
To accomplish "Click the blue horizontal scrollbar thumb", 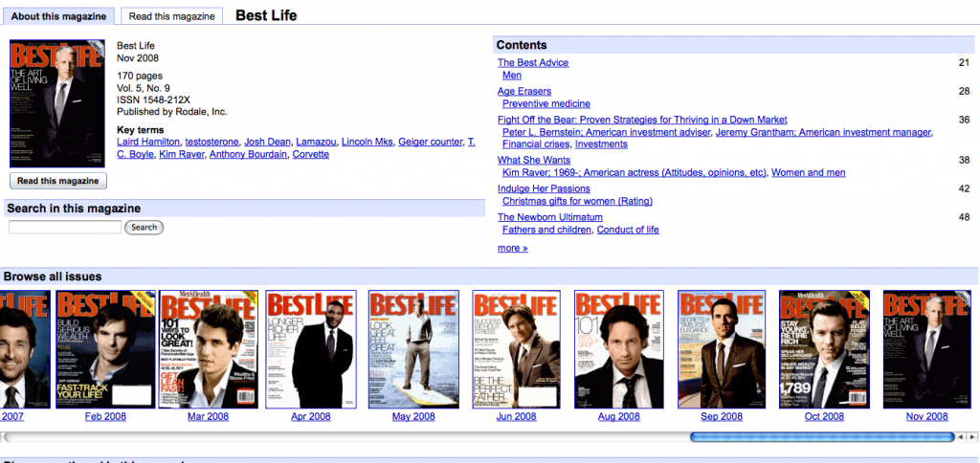I will coord(822,437).
